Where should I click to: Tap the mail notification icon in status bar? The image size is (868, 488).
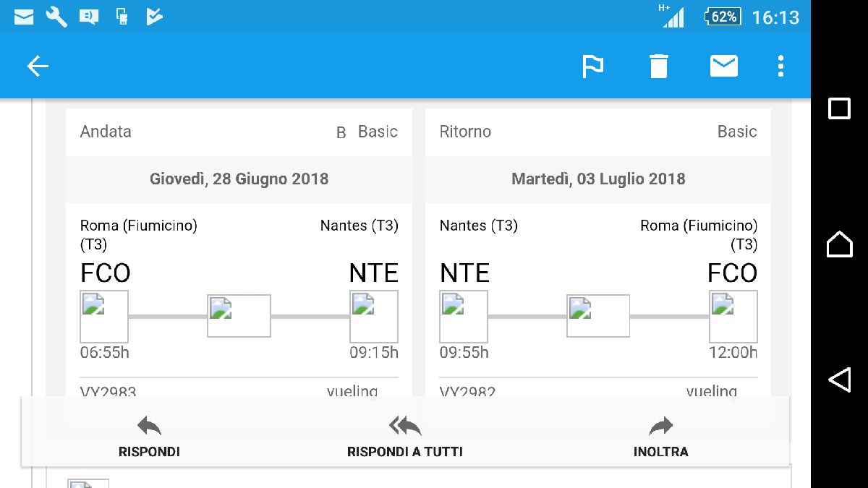click(24, 17)
